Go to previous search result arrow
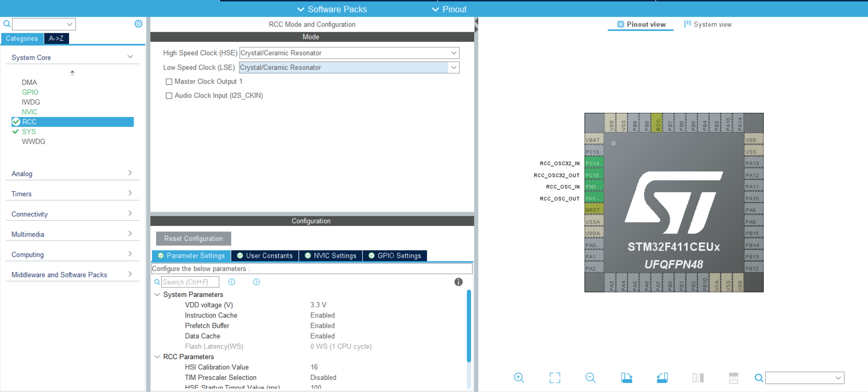 (x=232, y=282)
